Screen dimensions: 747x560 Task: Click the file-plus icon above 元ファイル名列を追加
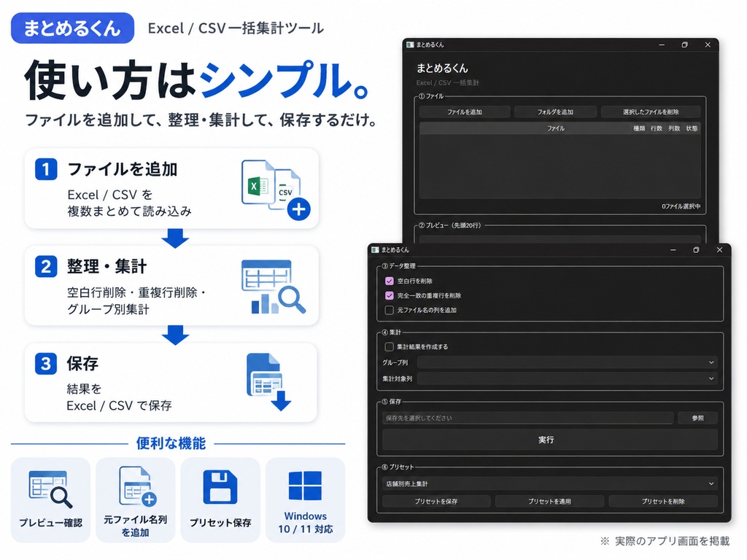point(137,486)
